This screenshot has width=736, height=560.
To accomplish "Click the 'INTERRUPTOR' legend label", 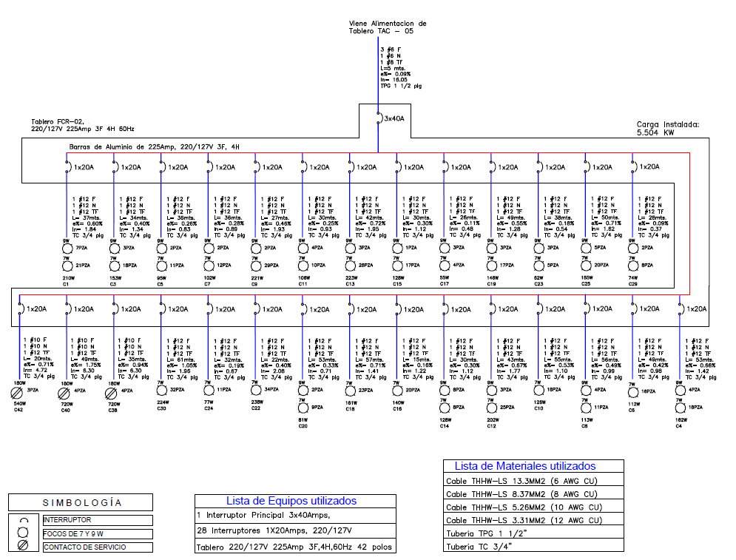I will 68,520.
